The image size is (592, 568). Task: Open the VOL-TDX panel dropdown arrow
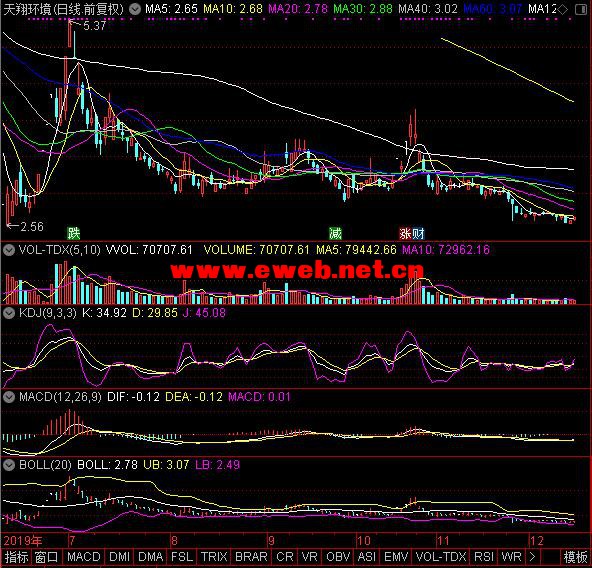[x=9, y=250]
